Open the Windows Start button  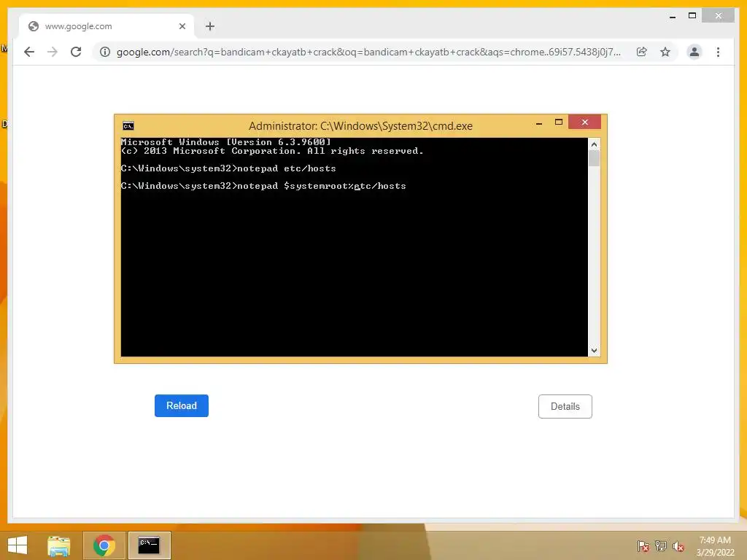(18, 545)
